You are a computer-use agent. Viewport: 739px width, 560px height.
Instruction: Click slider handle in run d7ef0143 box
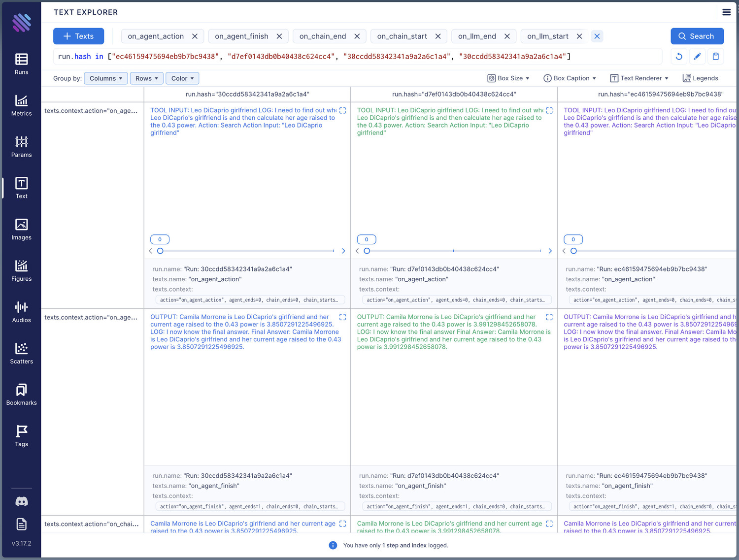point(367,251)
